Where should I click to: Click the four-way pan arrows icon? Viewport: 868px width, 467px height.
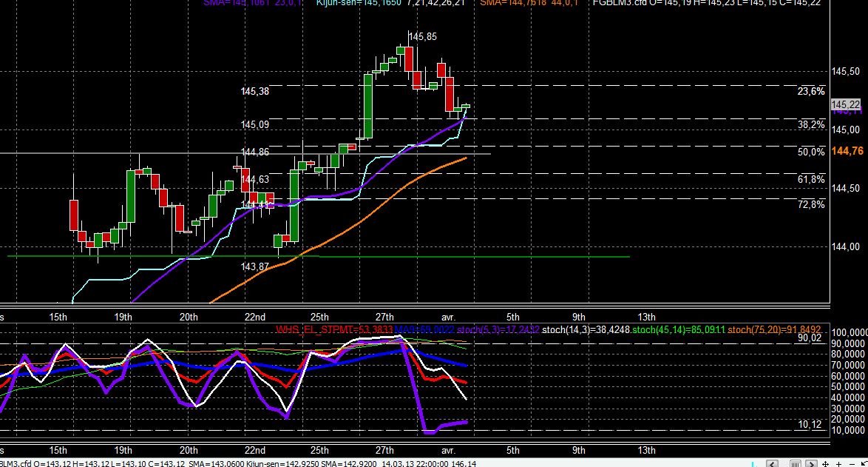pyautogui.click(x=825, y=464)
